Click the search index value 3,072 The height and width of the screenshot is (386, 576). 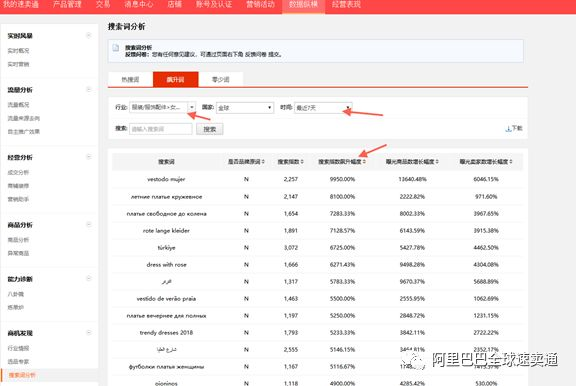pyautogui.click(x=291, y=248)
